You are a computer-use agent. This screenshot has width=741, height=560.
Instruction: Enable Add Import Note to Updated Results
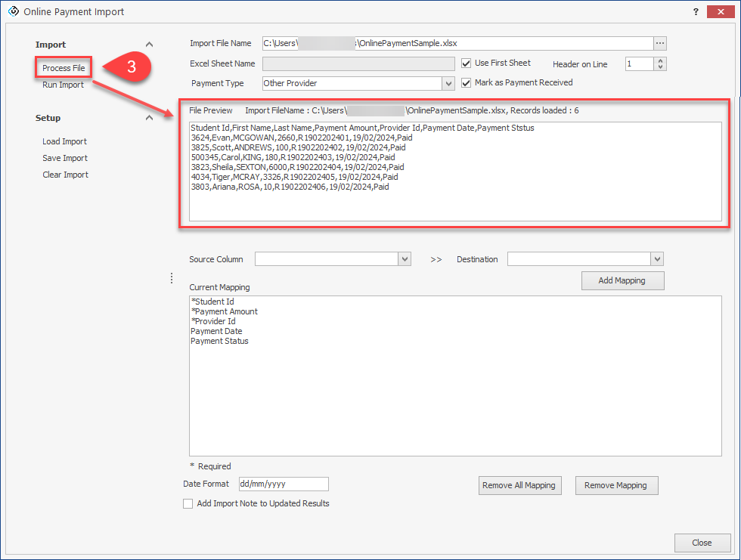[188, 504]
